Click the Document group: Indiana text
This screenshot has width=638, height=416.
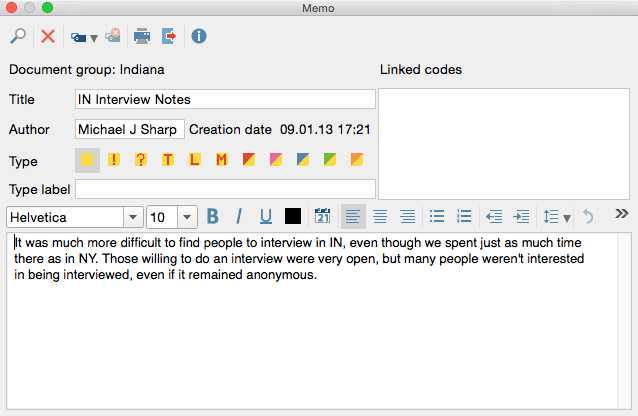tap(87, 70)
